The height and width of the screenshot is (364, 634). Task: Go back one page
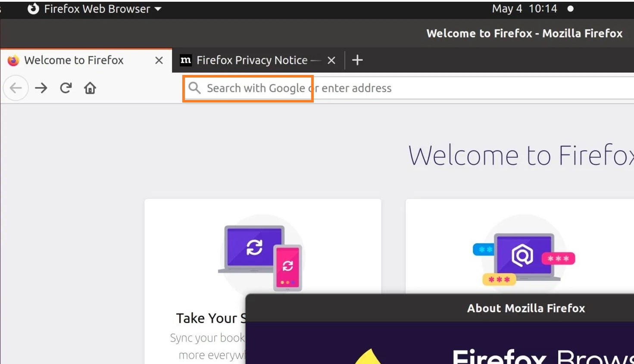[x=16, y=88]
